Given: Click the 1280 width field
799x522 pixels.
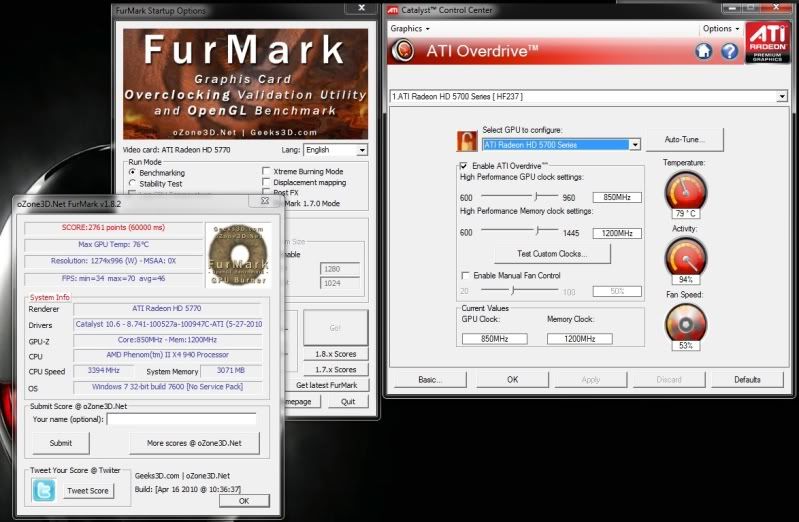Looking at the screenshot, I should coord(339,269).
